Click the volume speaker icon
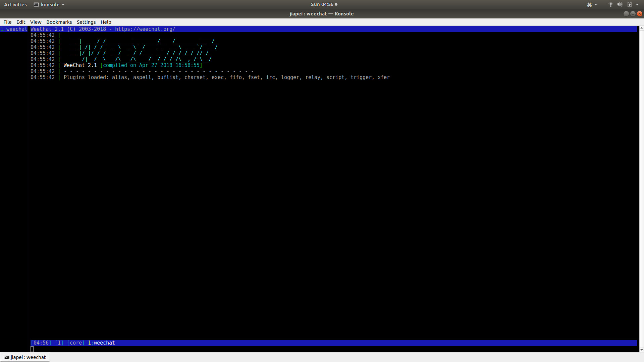Viewport: 644px width, 362px height. pos(620,5)
